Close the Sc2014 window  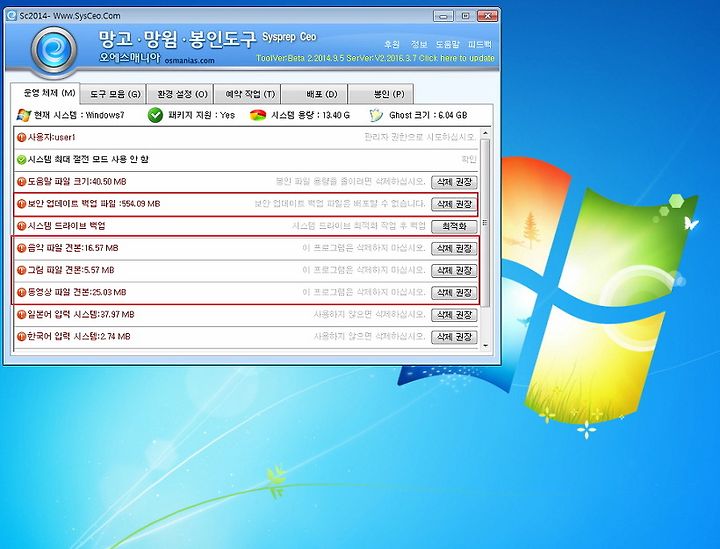pyautogui.click(x=487, y=16)
